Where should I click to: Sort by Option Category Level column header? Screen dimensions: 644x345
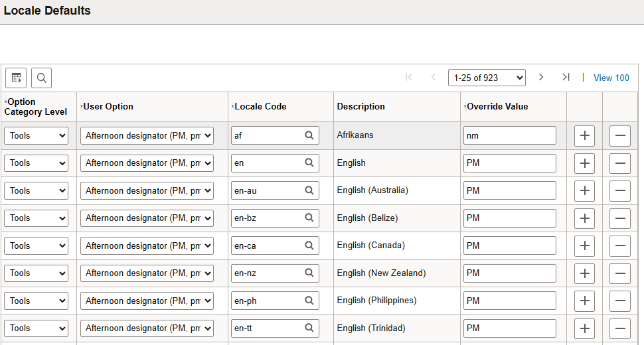coord(36,107)
